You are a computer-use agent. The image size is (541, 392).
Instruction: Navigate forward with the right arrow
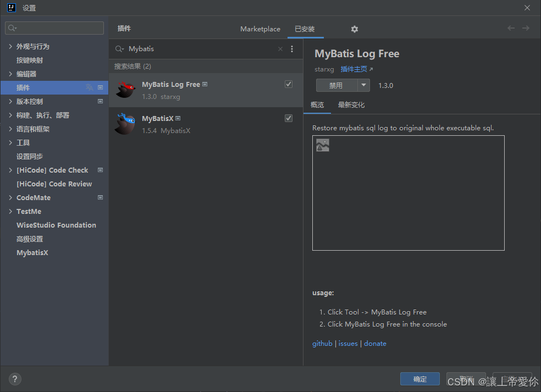[x=526, y=28]
